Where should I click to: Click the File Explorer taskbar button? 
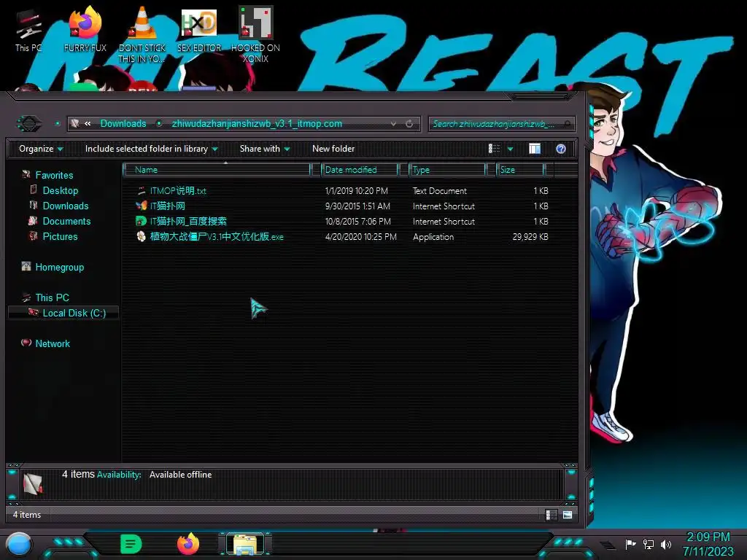pos(245,544)
